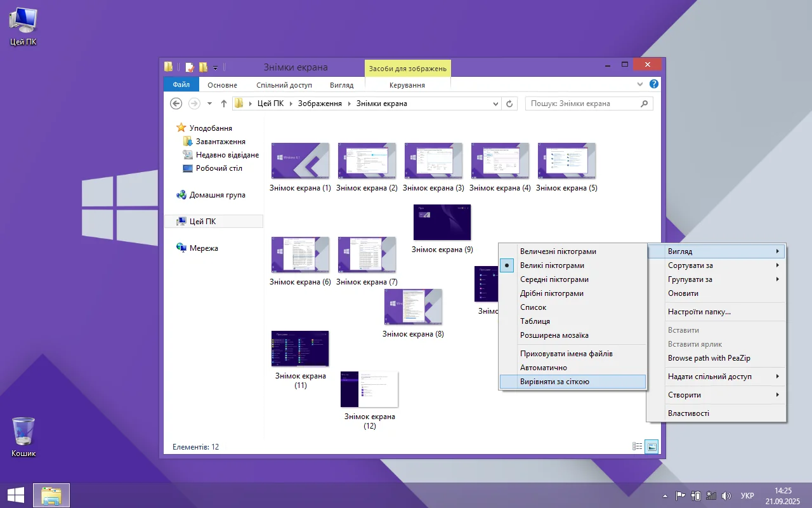Image resolution: width=812 pixels, height=508 pixels.
Task: Click the Back navigation arrow
Action: [x=176, y=104]
